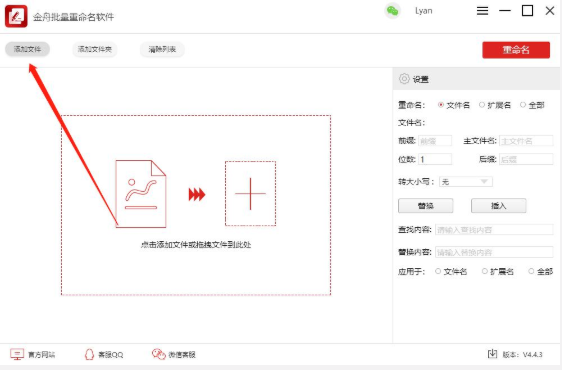Open 客服QQ penguin icon
This screenshot has width=562, height=370.
pyautogui.click(x=89, y=354)
